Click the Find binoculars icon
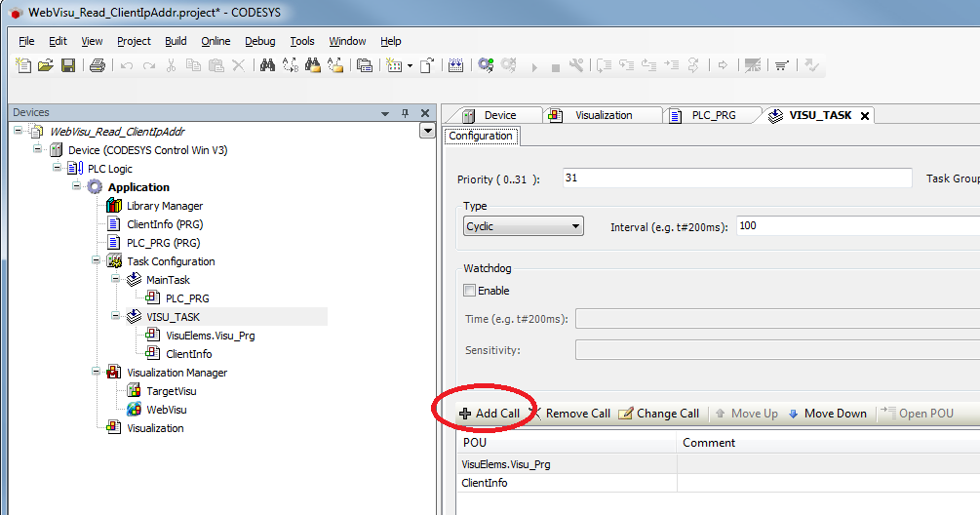980x515 pixels. (266, 65)
